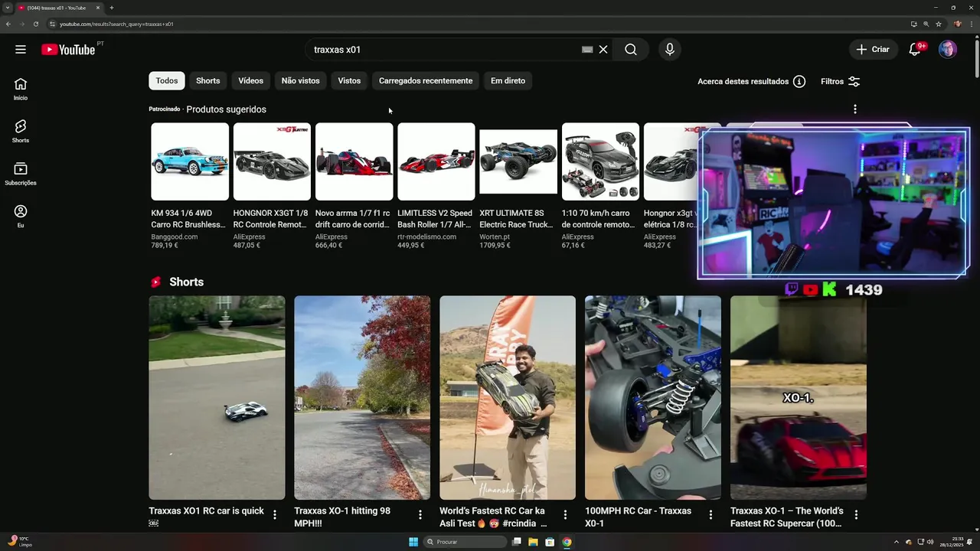Screen dimensions: 980x551
Task: Select the Vídeos filter chip
Action: click(250, 81)
